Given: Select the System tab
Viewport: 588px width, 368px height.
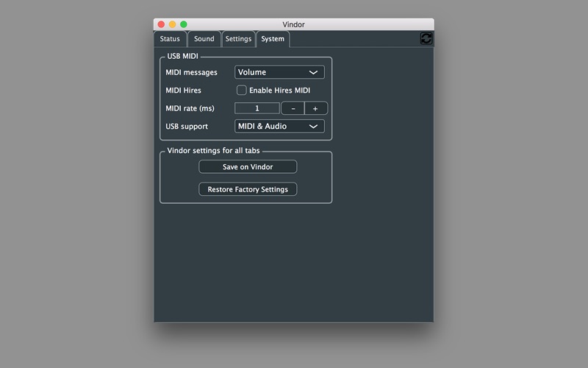Looking at the screenshot, I should click(x=273, y=39).
